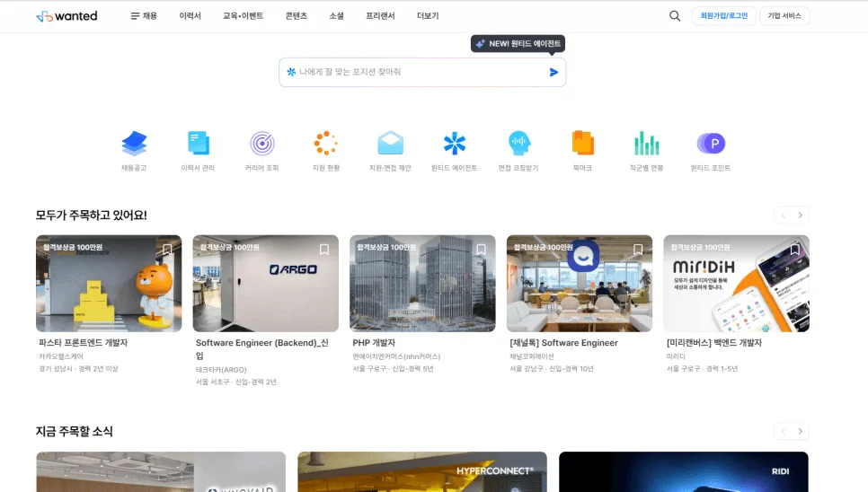Screen dimensions: 868x492
Task: Show previous jobs in 모두가 주목하고 있어요
Action: click(x=783, y=215)
